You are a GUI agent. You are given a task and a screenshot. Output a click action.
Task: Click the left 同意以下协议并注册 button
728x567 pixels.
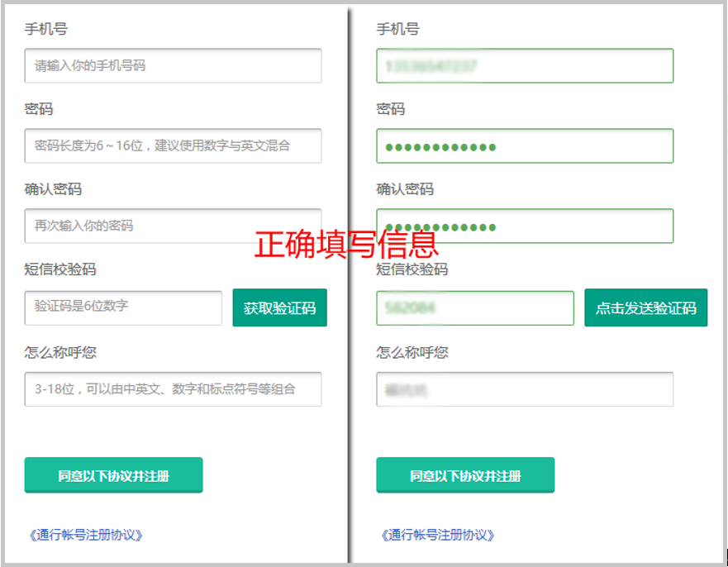113,475
